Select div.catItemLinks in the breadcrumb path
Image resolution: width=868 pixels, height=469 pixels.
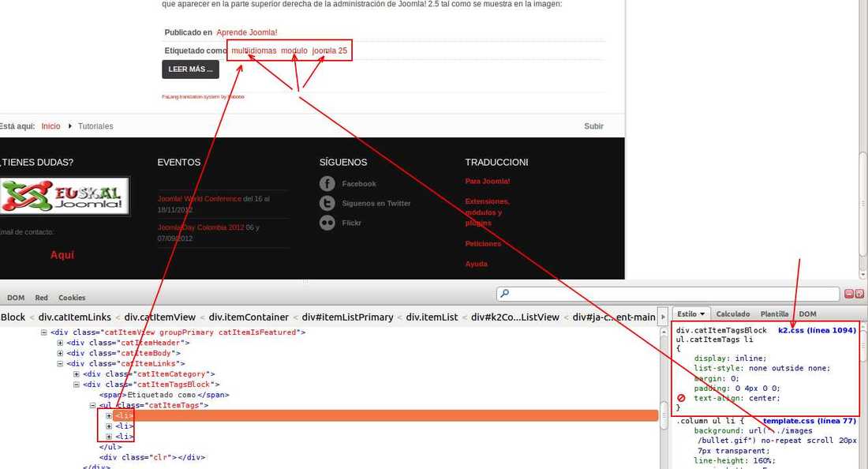point(75,317)
